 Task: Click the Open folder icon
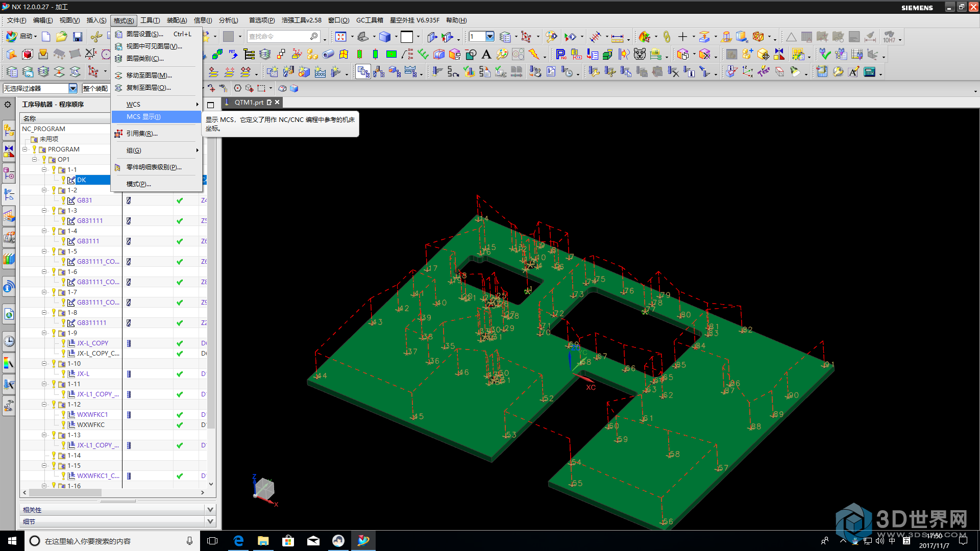point(61,37)
